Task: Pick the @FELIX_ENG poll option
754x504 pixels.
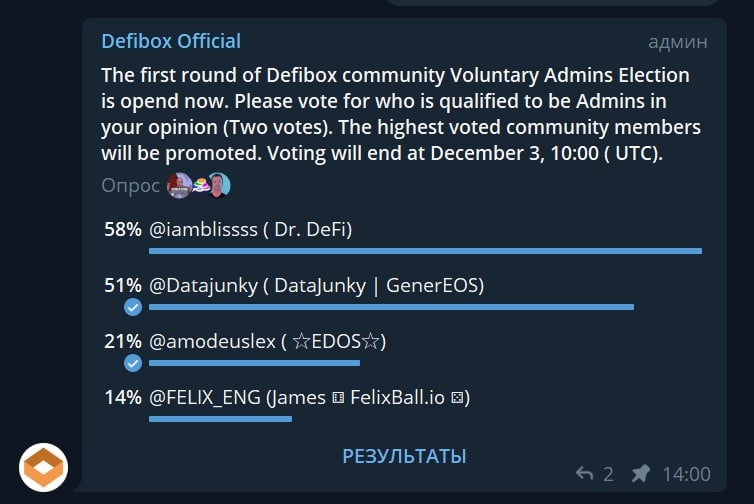Action: pos(309,398)
